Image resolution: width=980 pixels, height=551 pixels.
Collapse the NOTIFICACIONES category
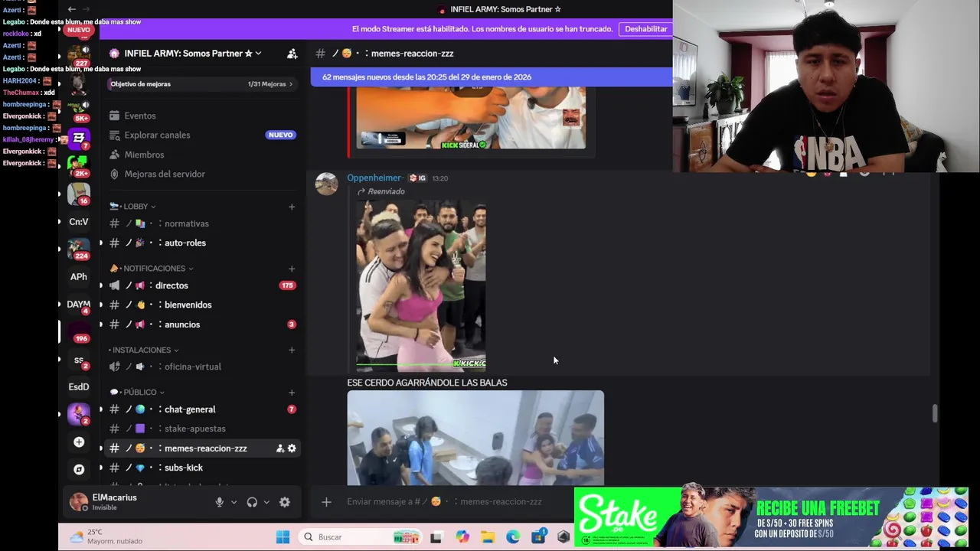152,269
